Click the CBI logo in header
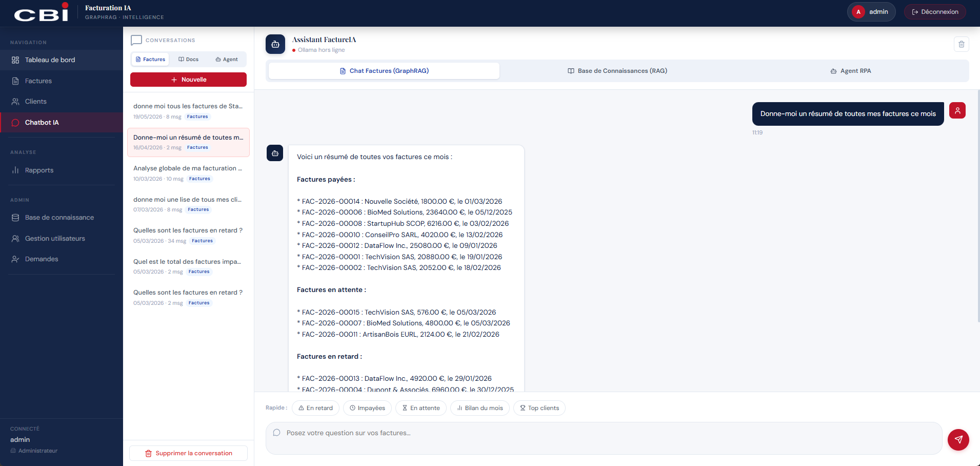This screenshot has height=466, width=980. pyautogui.click(x=41, y=13)
